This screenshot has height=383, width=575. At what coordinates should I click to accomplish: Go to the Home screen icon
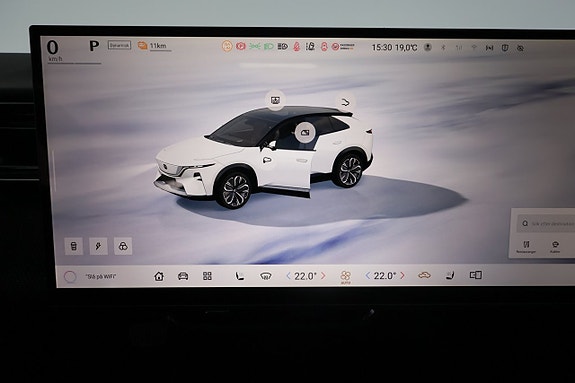click(159, 276)
